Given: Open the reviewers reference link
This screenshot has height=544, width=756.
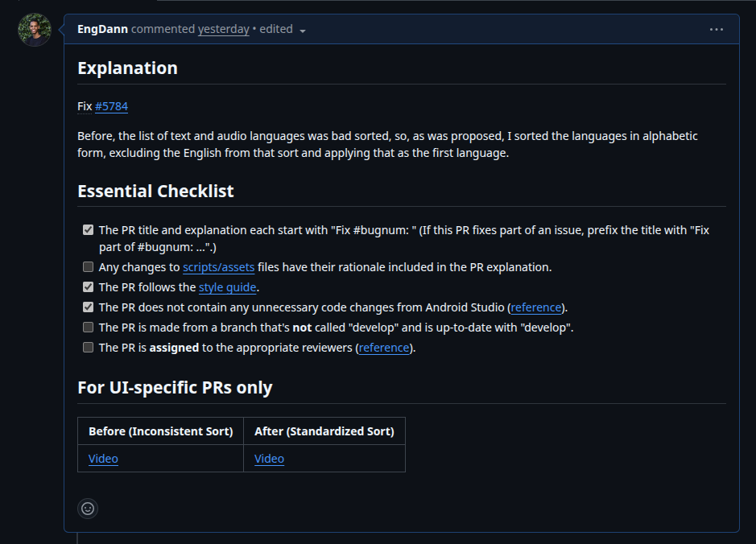Looking at the screenshot, I should tap(384, 348).
